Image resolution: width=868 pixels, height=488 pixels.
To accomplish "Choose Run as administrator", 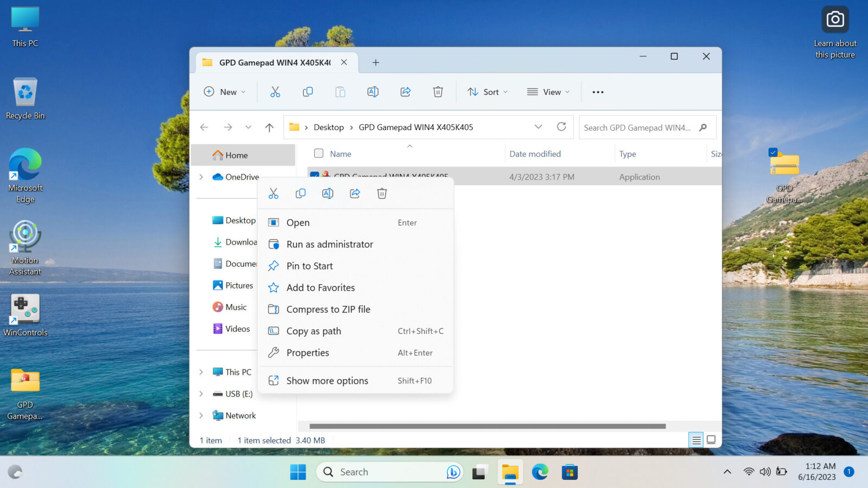I will click(x=329, y=245).
